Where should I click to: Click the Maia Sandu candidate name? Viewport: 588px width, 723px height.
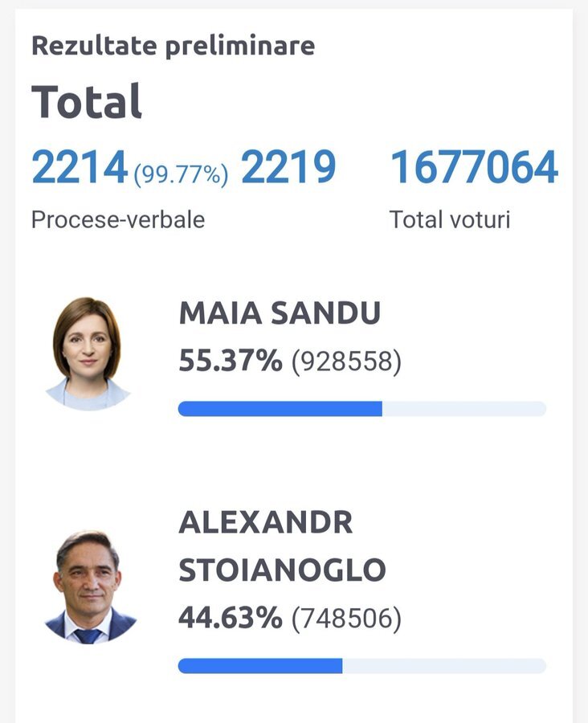(x=280, y=314)
